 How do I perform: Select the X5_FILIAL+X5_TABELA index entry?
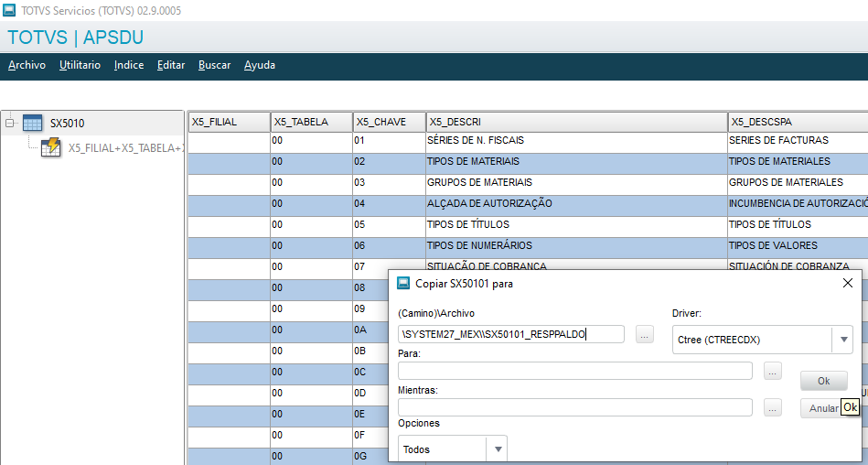[x=125, y=148]
